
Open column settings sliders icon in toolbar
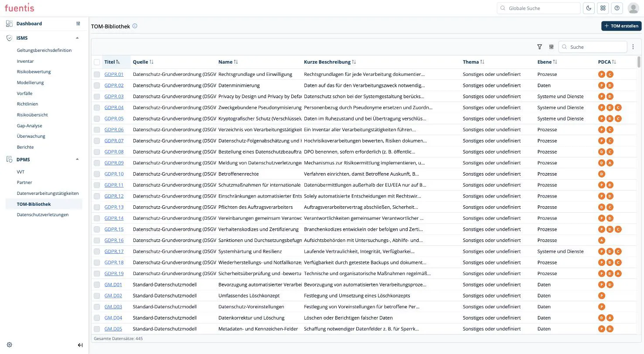click(x=552, y=47)
